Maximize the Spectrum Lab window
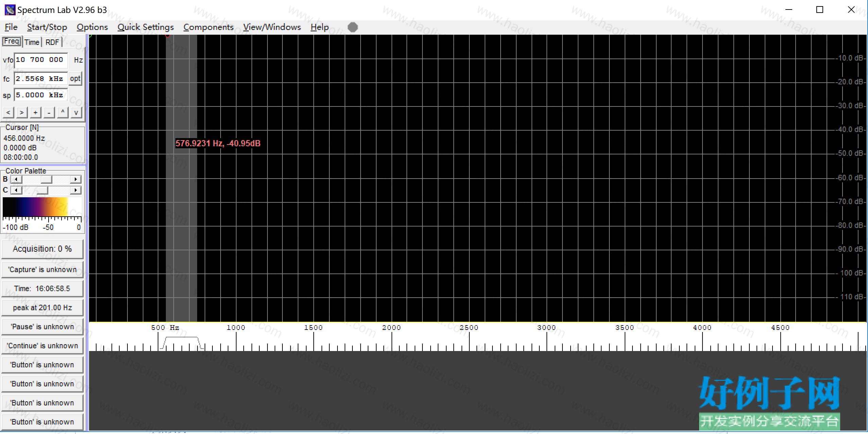This screenshot has width=868, height=434. [x=820, y=10]
